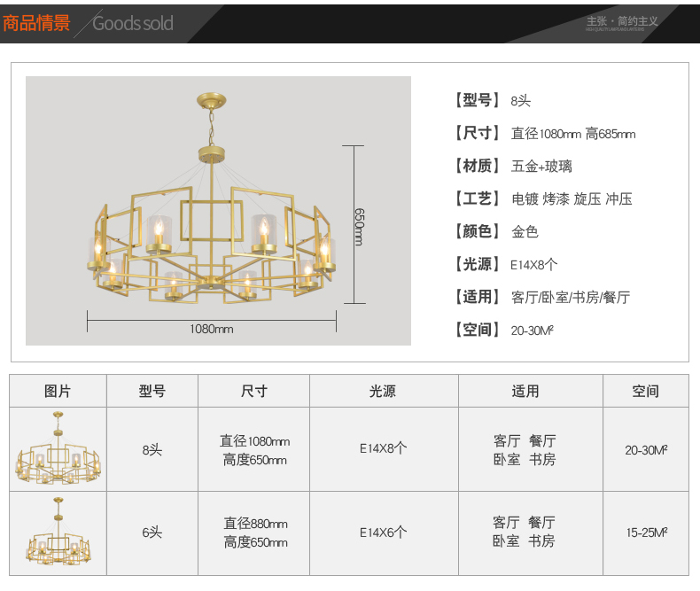Viewport: 700px width, 591px height.
Task: Select the E14X6个 light source cell
Action: click(x=383, y=533)
